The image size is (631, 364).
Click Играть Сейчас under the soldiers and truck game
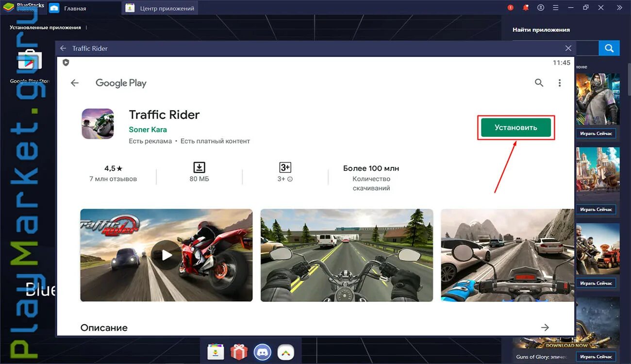[596, 283]
